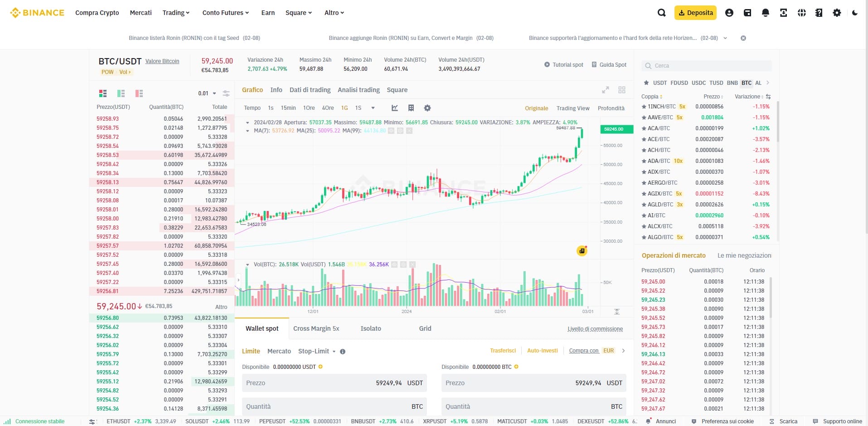868x426 pixels.
Task: Open the Stop-Limit order type dropdown
Action: tap(317, 351)
